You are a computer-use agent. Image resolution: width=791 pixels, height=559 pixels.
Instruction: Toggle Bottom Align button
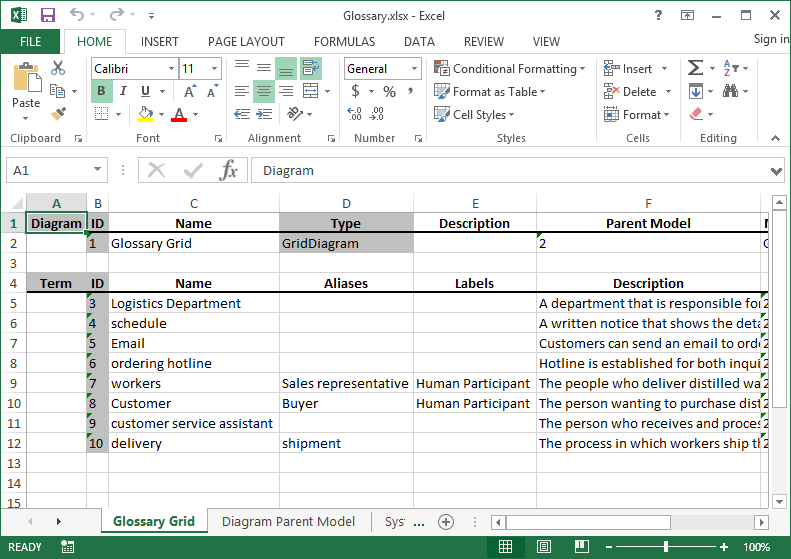click(286, 68)
